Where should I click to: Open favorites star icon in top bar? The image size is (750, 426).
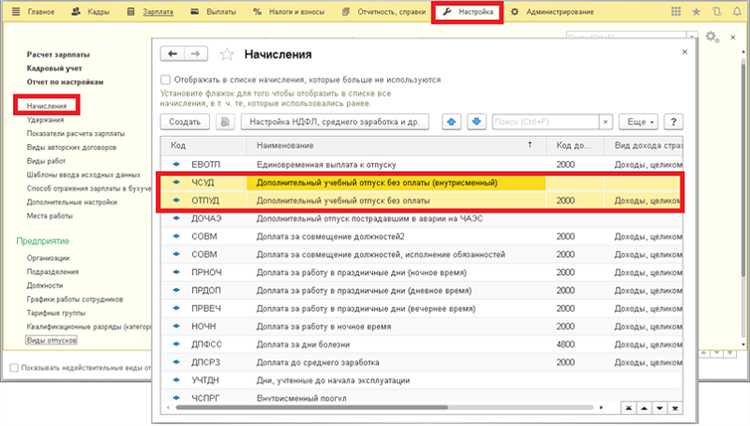click(696, 11)
